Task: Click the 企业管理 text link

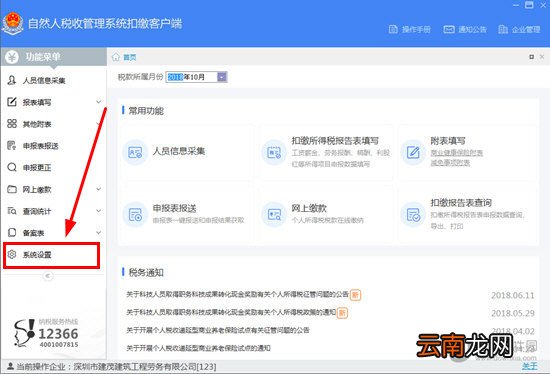Action: coord(526,29)
